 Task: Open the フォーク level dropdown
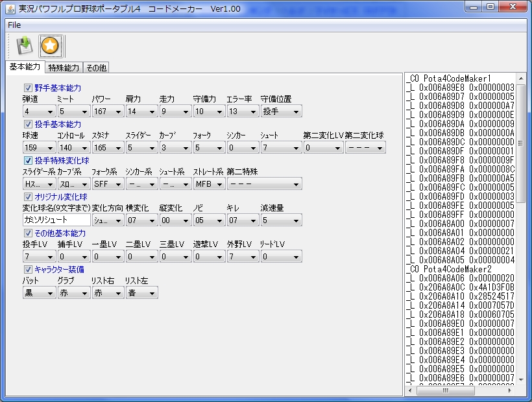[x=209, y=147]
